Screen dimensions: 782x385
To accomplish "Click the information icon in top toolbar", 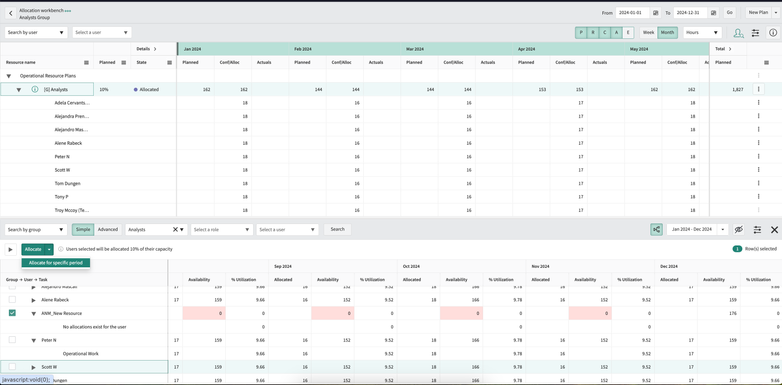I will 773,33.
